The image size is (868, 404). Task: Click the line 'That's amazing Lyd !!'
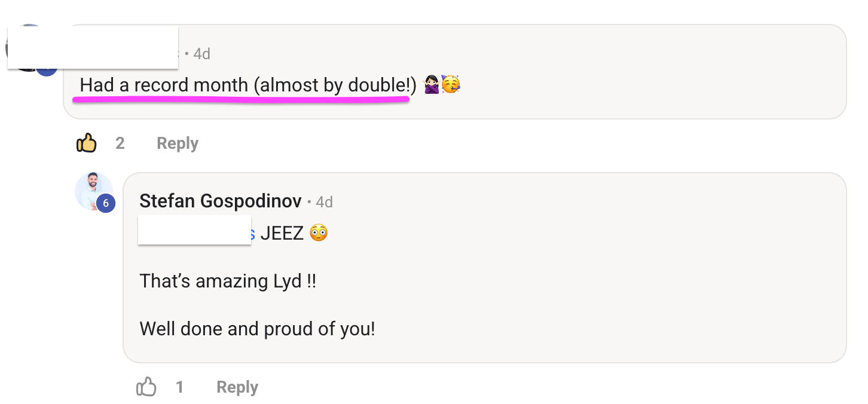pyautogui.click(x=228, y=281)
